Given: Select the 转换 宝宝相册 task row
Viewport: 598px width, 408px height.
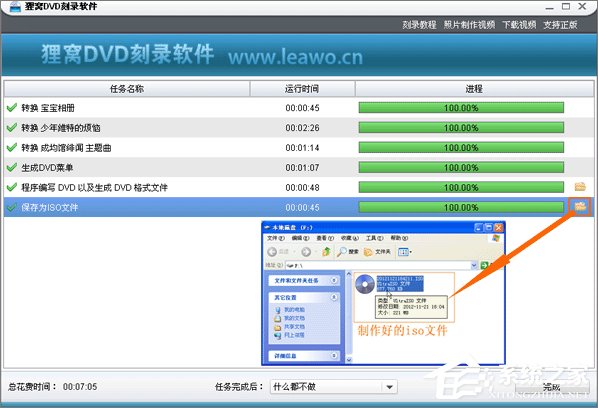Looking at the screenshot, I should tap(299, 108).
